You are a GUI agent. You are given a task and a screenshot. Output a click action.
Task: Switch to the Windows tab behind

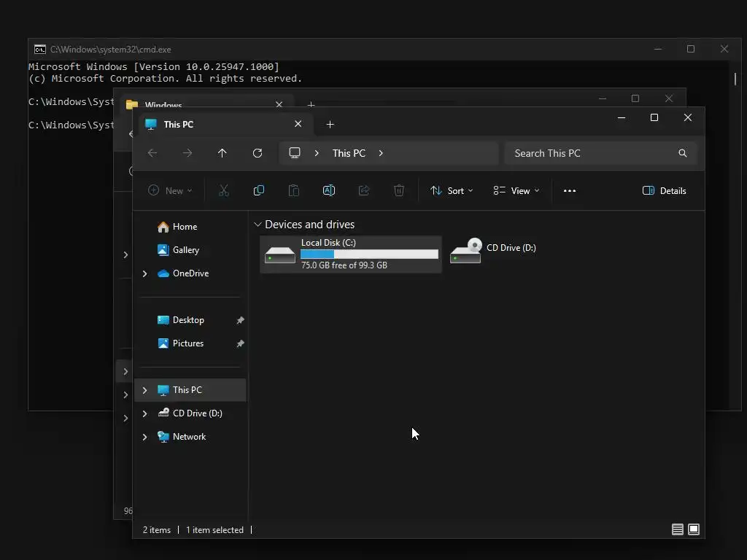point(206,101)
